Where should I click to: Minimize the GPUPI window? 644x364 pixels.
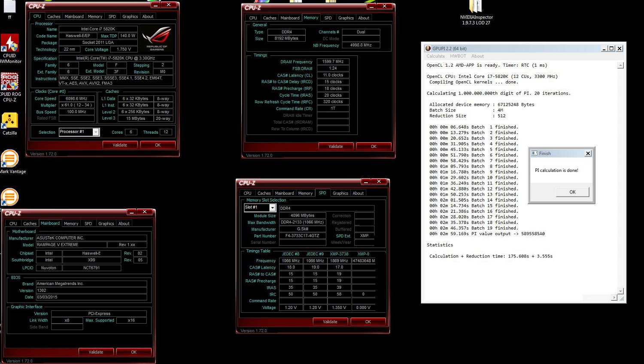point(605,49)
